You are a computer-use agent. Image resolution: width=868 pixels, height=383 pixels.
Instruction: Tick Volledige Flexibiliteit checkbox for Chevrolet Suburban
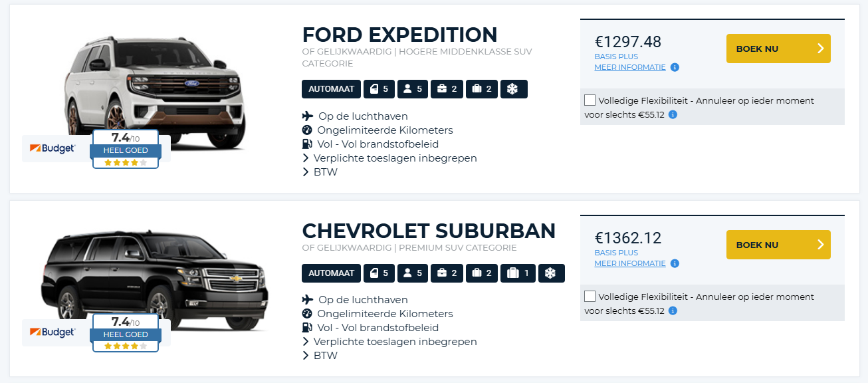(x=590, y=297)
